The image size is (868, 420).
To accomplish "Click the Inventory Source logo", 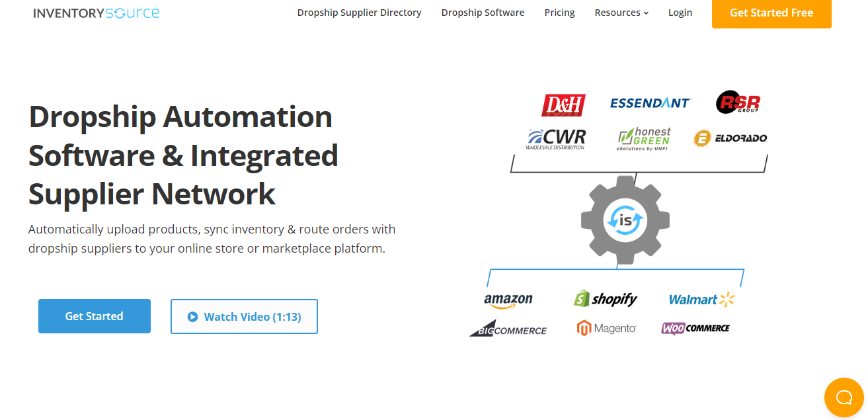I will pyautogui.click(x=96, y=13).
